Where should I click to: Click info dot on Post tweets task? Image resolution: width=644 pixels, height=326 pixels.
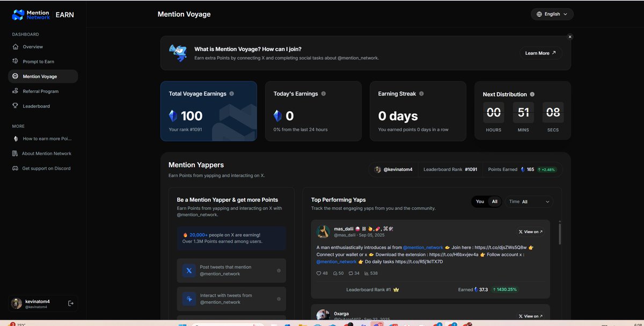[x=279, y=271]
